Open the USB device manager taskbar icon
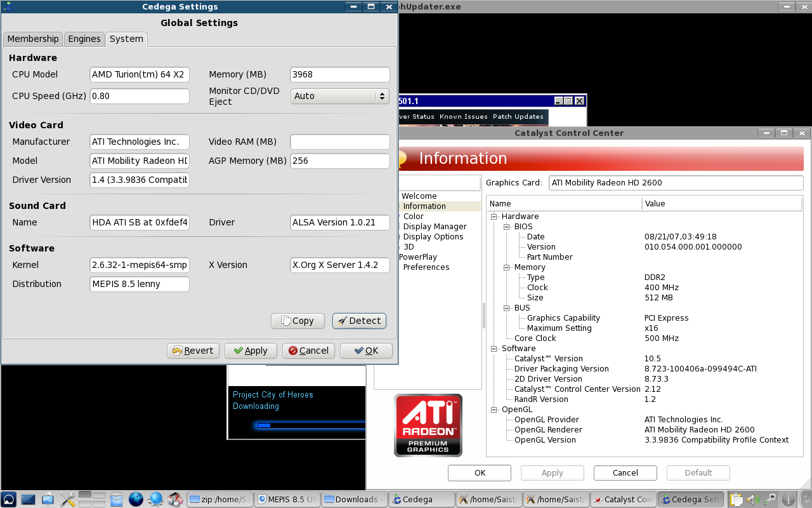Screen dimensions: 812x508 pos(48,499)
